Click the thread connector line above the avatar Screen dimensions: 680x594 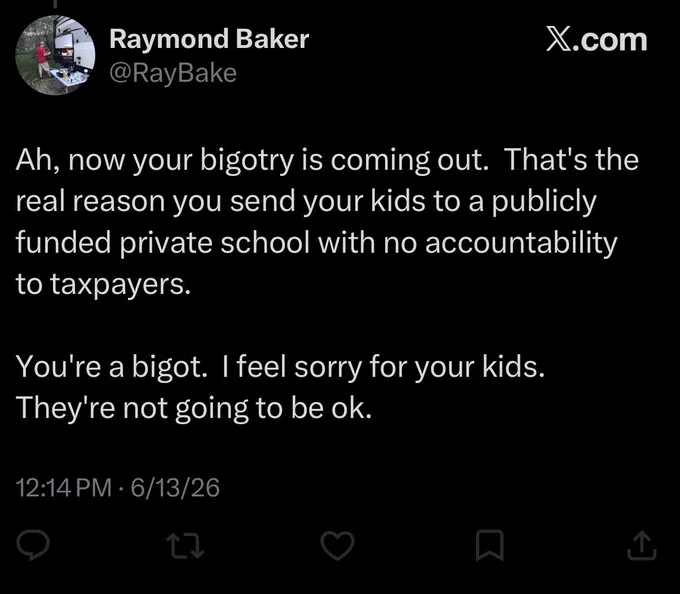pos(55,3)
